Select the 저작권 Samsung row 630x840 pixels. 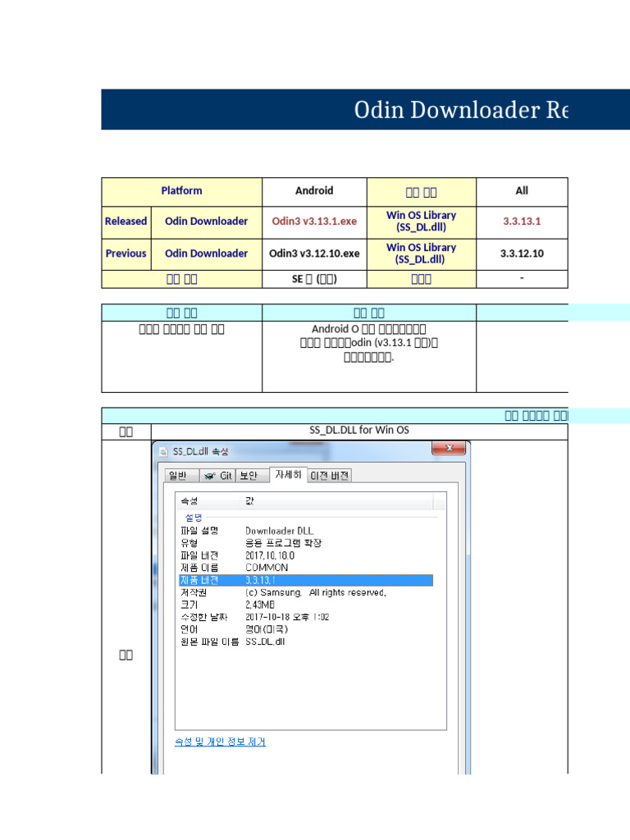click(x=306, y=592)
